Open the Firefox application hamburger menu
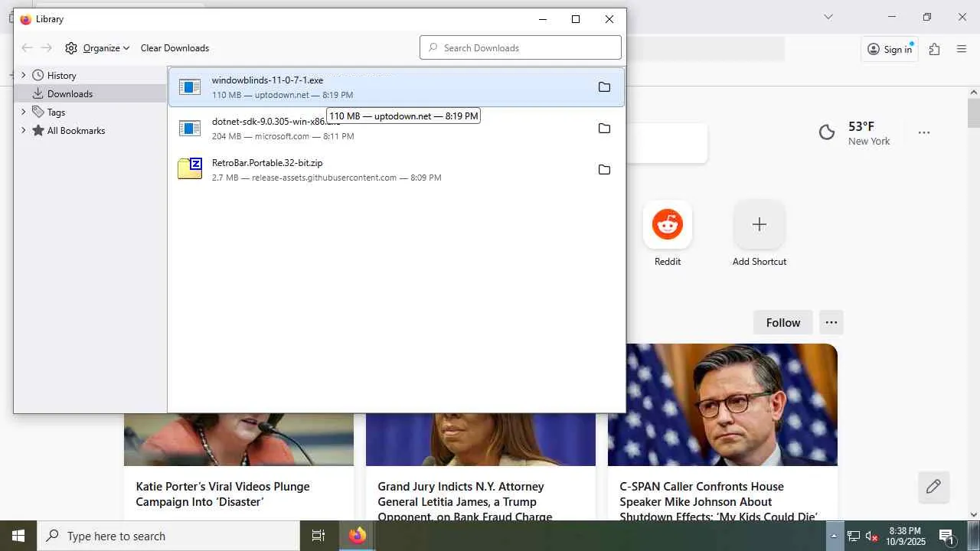 tap(962, 49)
